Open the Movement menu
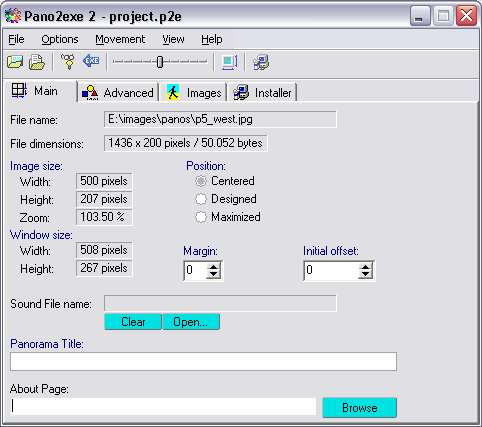Image resolution: width=482 pixels, height=427 pixels. click(x=120, y=39)
